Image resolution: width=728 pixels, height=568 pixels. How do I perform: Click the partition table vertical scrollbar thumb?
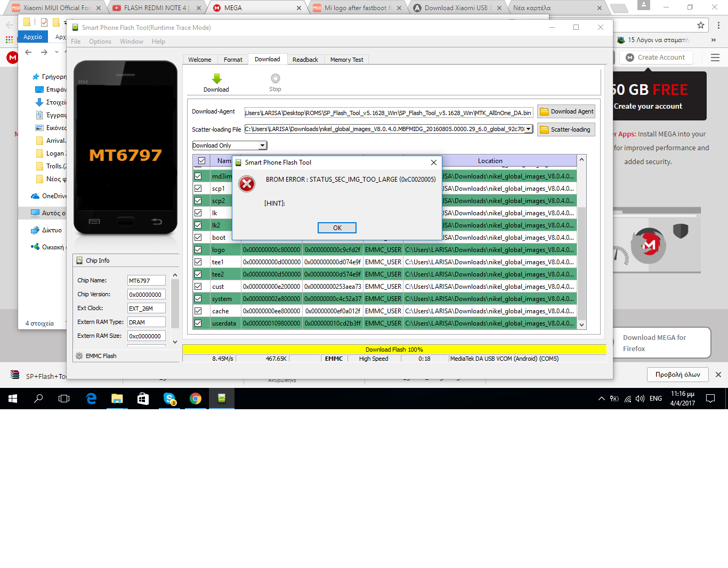(x=582, y=263)
